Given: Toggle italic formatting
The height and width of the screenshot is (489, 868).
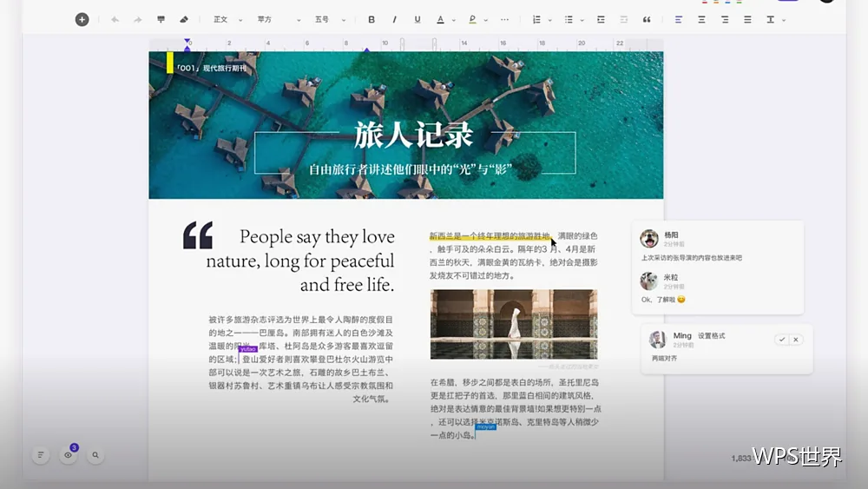Looking at the screenshot, I should pos(394,19).
